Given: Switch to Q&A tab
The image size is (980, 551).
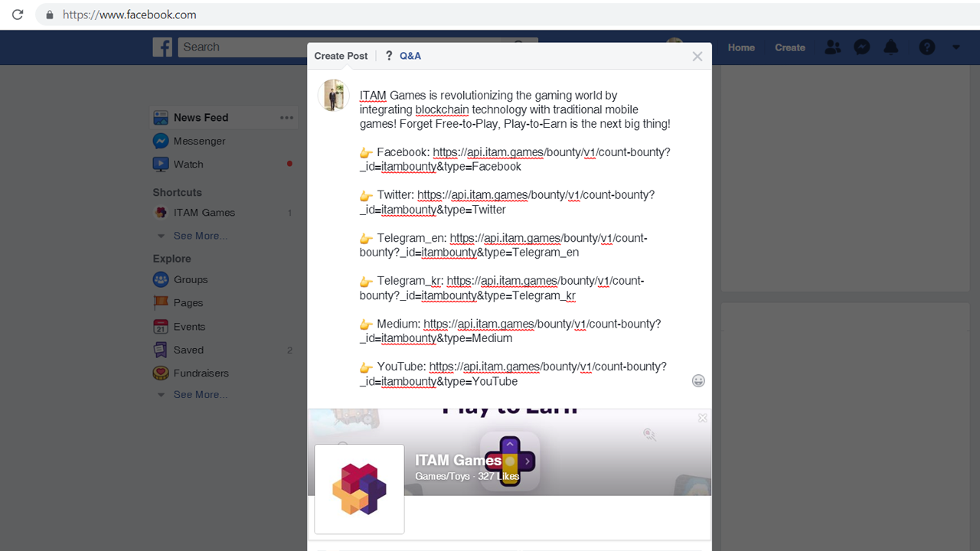Looking at the screenshot, I should click(x=410, y=56).
